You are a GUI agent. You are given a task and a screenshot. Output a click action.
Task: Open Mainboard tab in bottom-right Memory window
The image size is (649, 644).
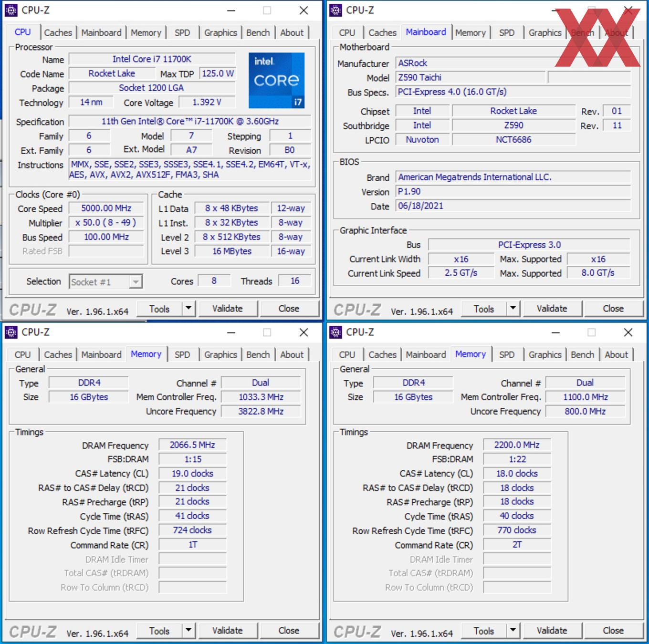(426, 354)
